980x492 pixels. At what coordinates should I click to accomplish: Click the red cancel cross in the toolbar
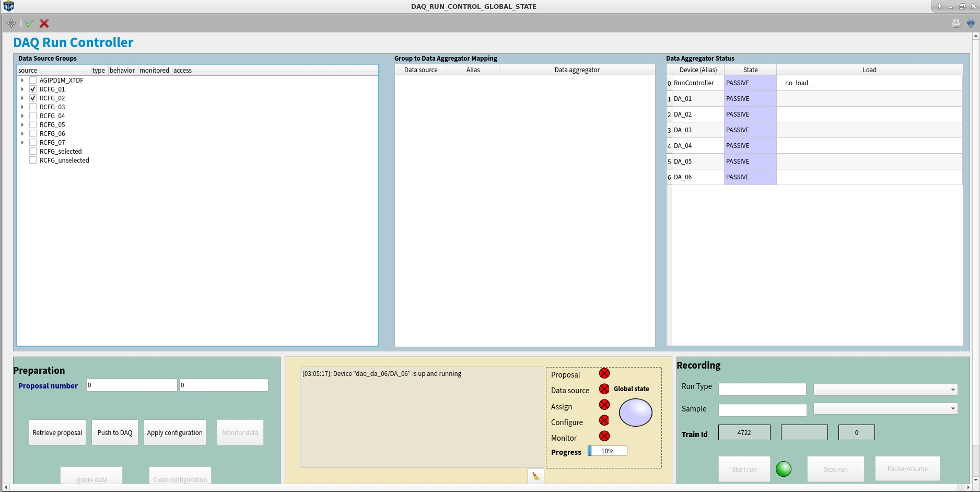tap(44, 23)
